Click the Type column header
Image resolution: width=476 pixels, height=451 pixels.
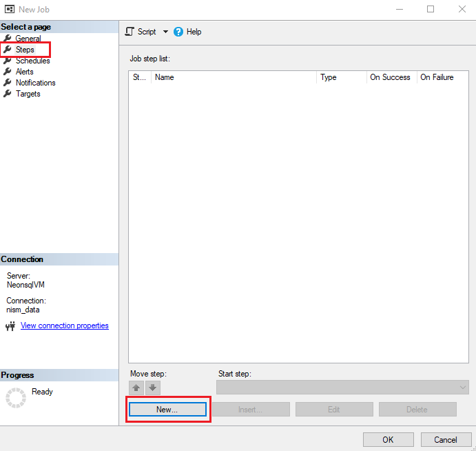coord(342,77)
